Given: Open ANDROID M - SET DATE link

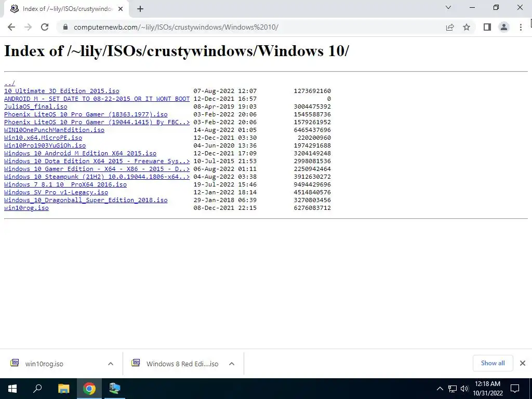Looking at the screenshot, I should point(97,99).
